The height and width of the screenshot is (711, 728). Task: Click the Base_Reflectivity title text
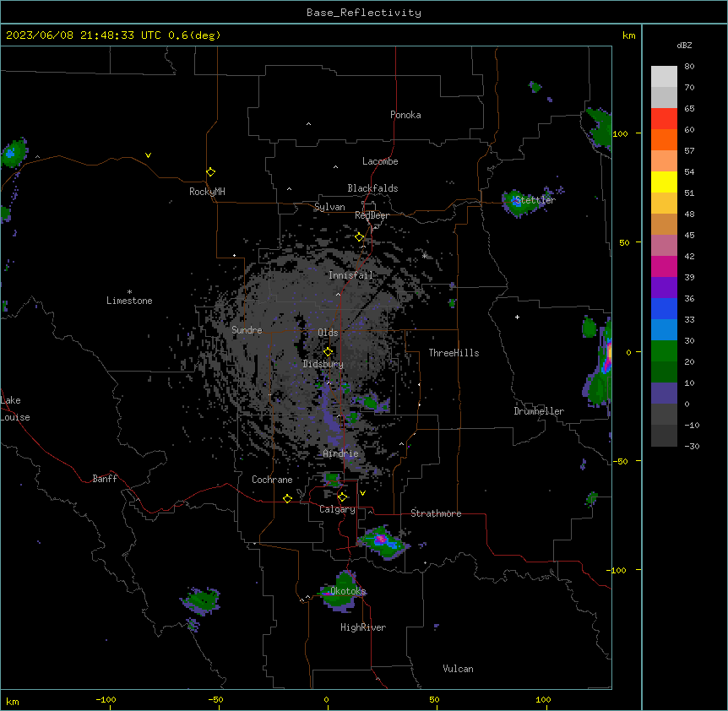(364, 13)
